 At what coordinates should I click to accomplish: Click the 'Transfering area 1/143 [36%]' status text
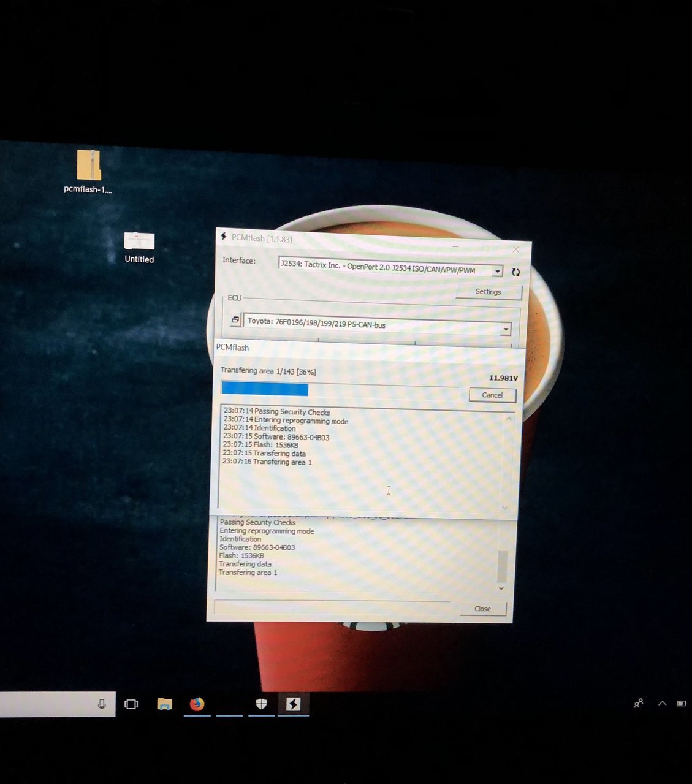268,371
